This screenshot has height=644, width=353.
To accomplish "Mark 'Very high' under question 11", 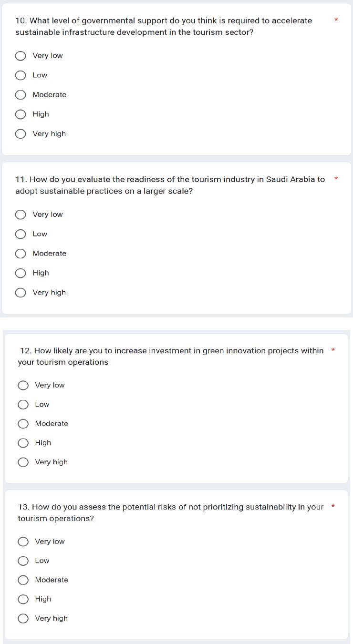I will [21, 293].
